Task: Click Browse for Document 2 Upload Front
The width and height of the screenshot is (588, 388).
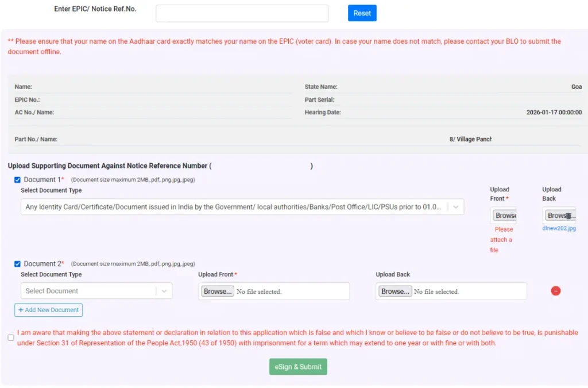Action: [216, 291]
